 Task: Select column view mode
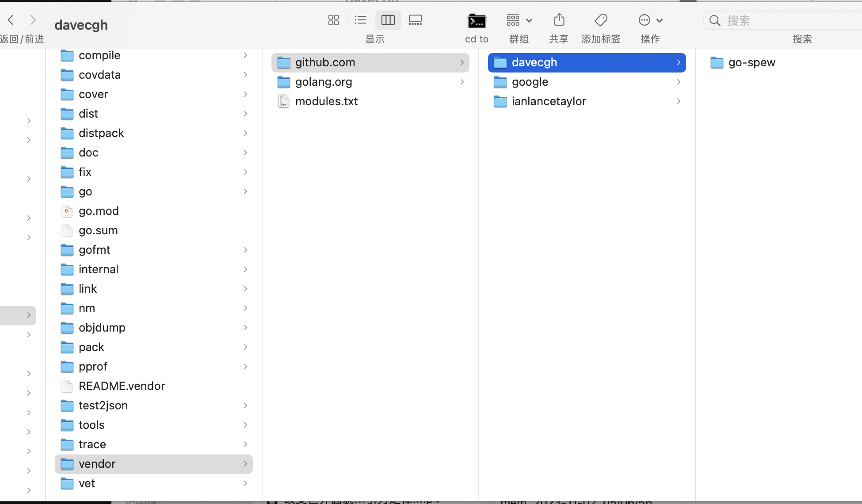click(x=388, y=20)
